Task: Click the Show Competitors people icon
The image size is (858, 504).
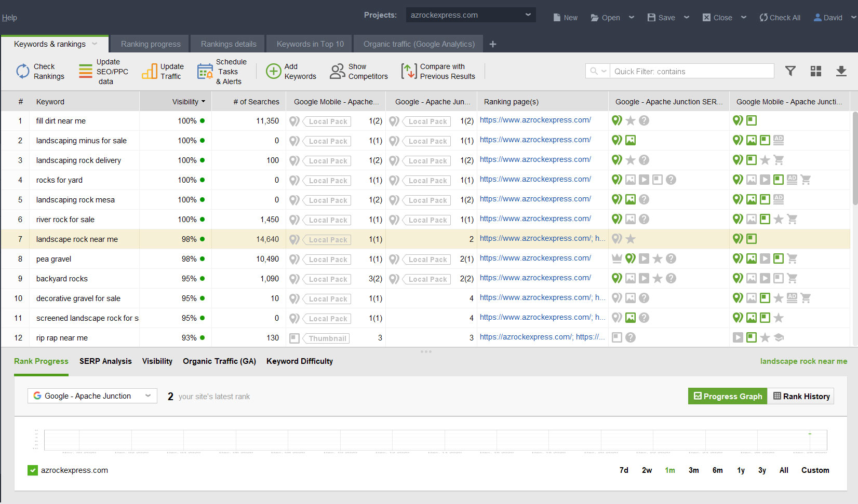Action: click(x=338, y=71)
